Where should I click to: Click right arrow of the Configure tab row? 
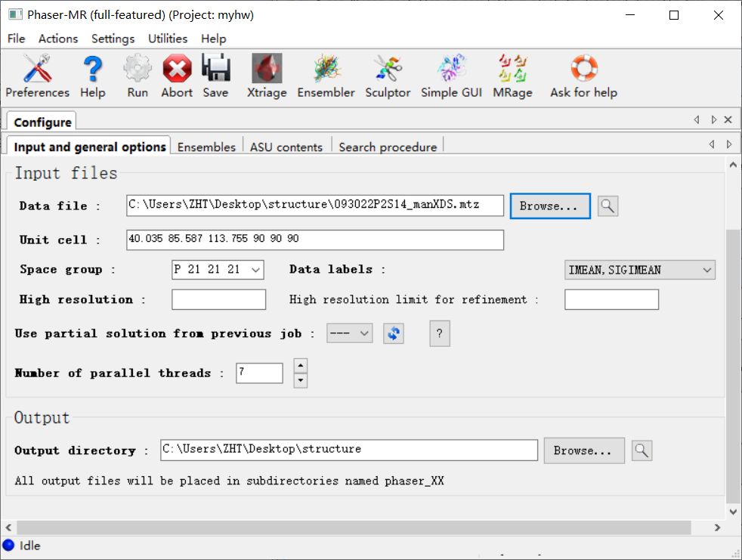(x=713, y=119)
